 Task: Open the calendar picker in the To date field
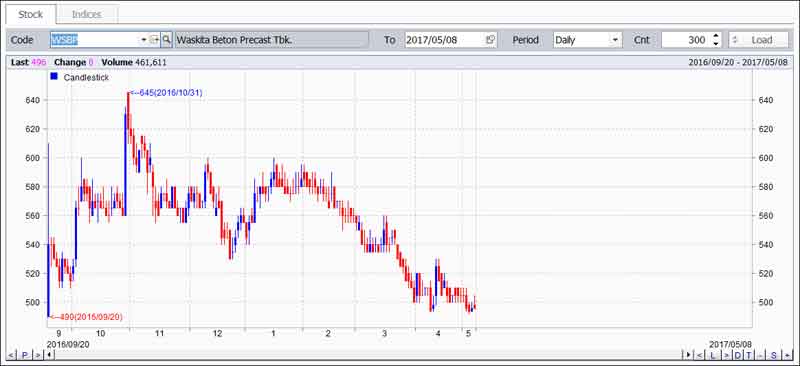tap(490, 40)
